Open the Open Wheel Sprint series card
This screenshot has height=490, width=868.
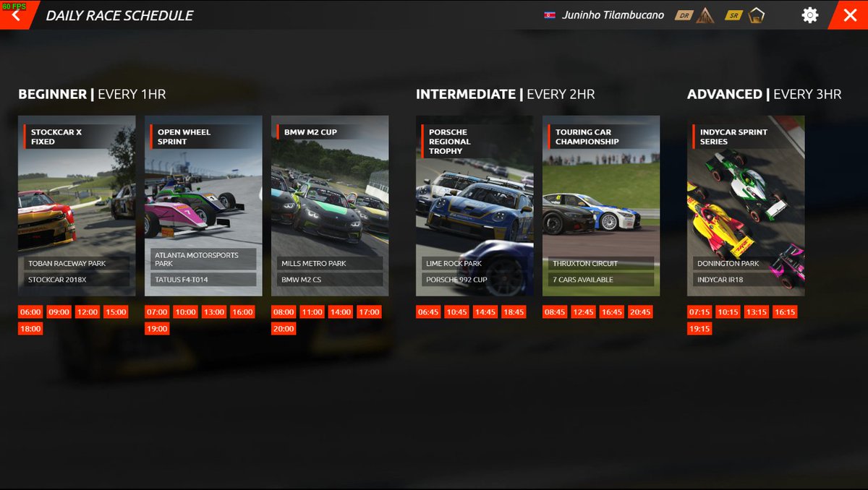click(x=203, y=205)
